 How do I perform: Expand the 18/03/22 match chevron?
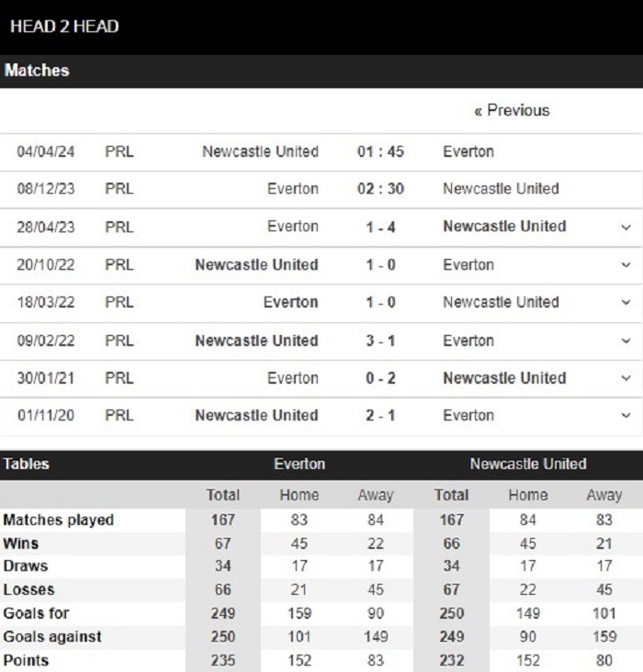coord(626,302)
